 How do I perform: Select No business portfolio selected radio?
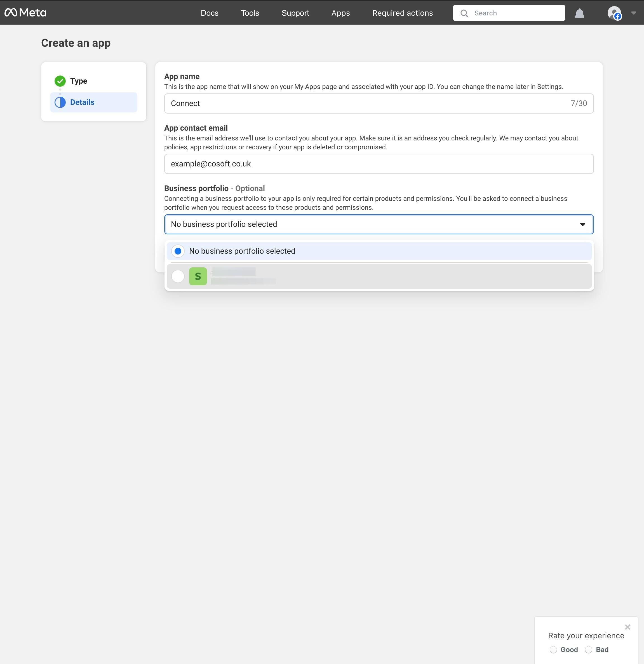(x=178, y=251)
